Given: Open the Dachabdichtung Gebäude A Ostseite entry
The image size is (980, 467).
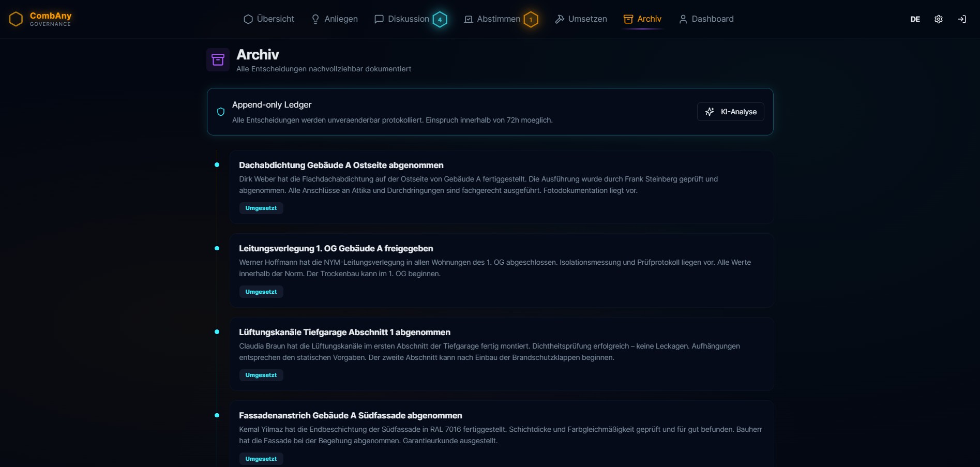Looking at the screenshot, I should (501, 187).
